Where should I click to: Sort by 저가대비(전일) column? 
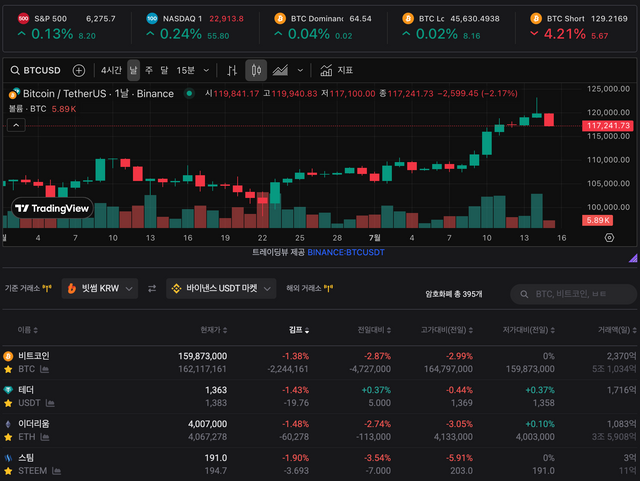point(529,330)
